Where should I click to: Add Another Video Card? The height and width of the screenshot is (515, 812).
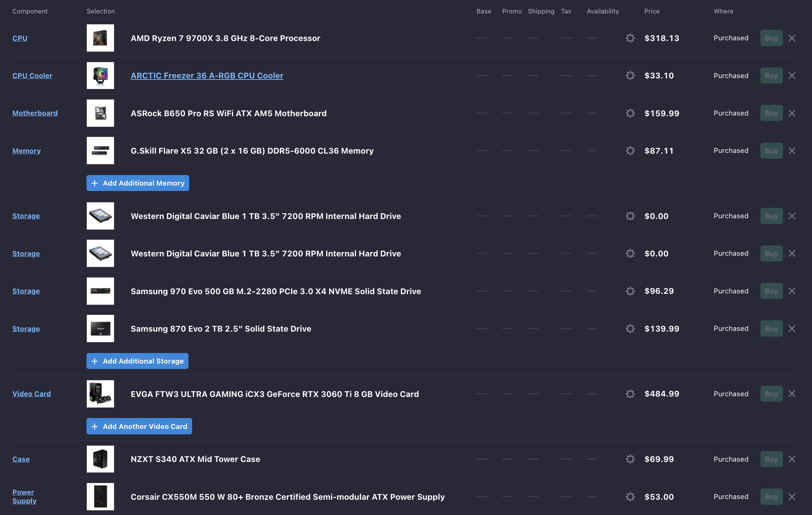pyautogui.click(x=139, y=426)
